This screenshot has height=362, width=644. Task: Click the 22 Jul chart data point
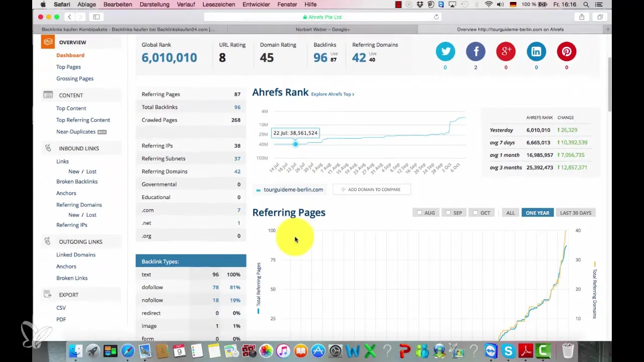pyautogui.click(x=296, y=144)
